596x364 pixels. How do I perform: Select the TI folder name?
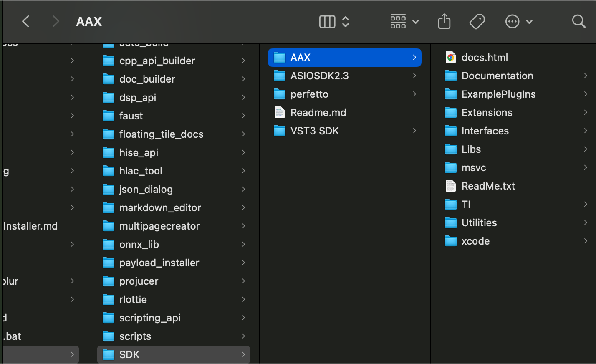(x=466, y=205)
